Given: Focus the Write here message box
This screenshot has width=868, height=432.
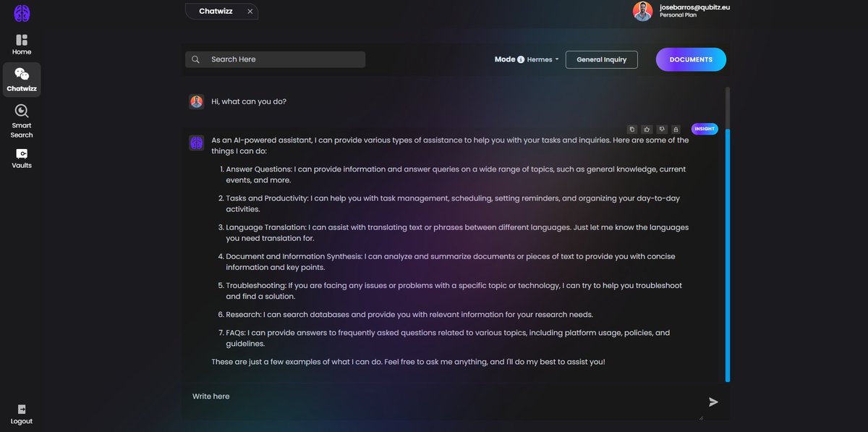Looking at the screenshot, I should [x=443, y=401].
